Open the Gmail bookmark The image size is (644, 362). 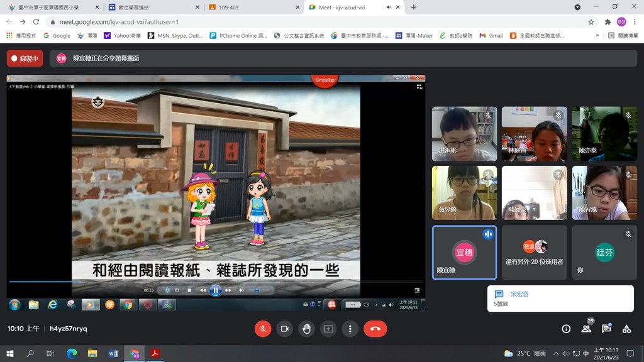(491, 36)
